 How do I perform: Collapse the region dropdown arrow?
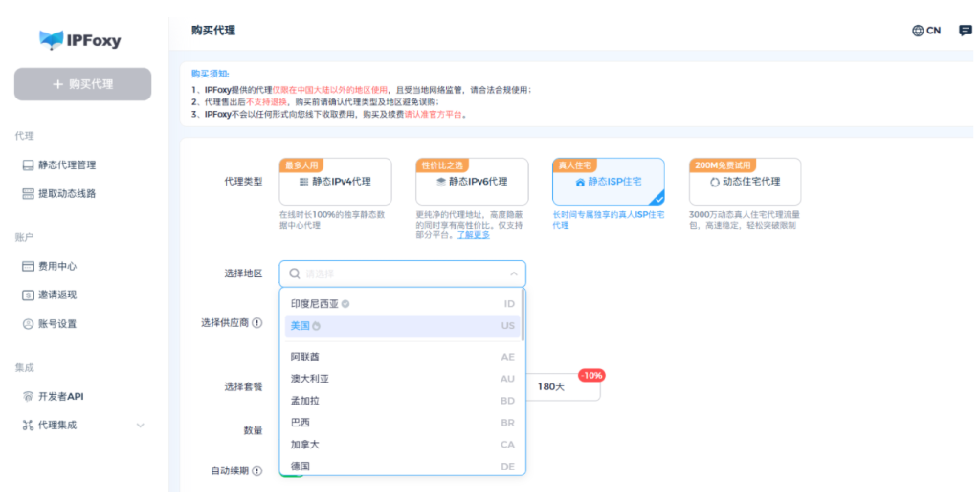click(514, 273)
